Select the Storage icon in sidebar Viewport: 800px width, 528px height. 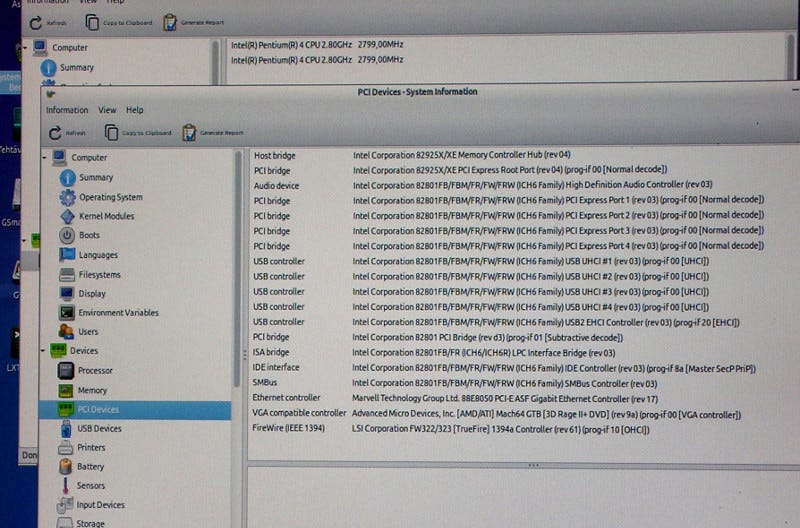65,523
